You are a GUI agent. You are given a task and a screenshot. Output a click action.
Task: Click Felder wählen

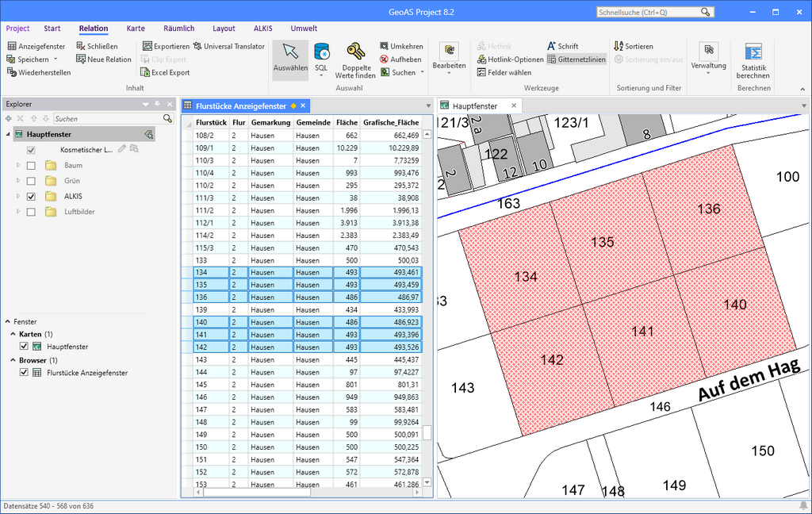pyautogui.click(x=504, y=72)
